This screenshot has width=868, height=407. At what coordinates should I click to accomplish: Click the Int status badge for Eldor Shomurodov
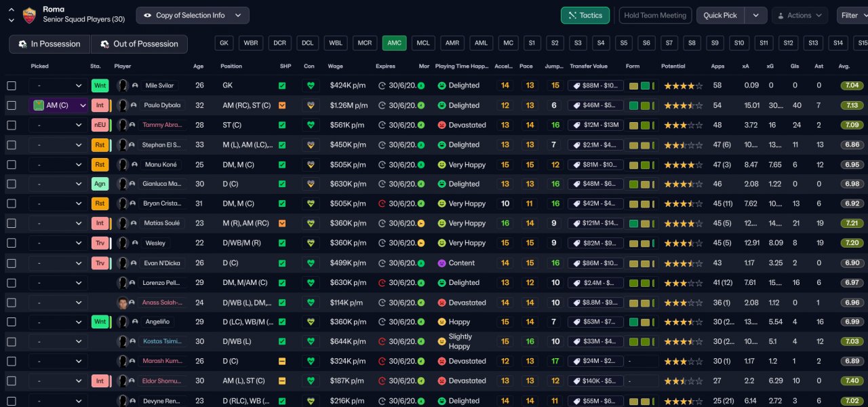click(x=100, y=381)
